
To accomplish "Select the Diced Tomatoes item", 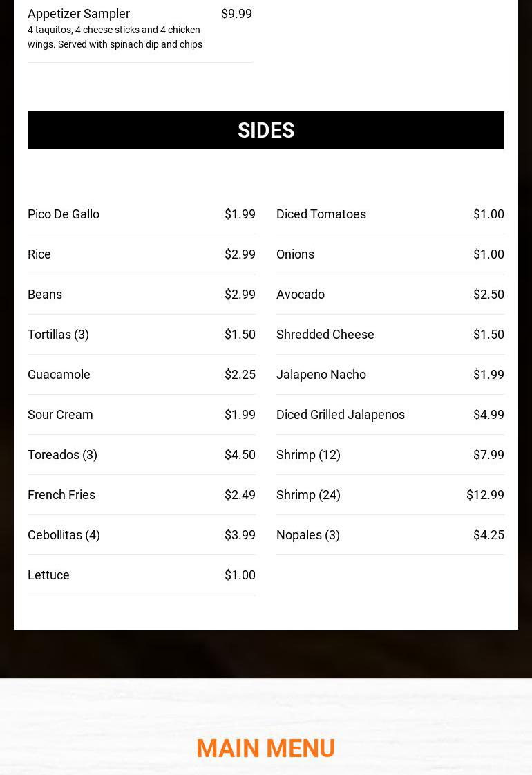I will click(x=321, y=214).
